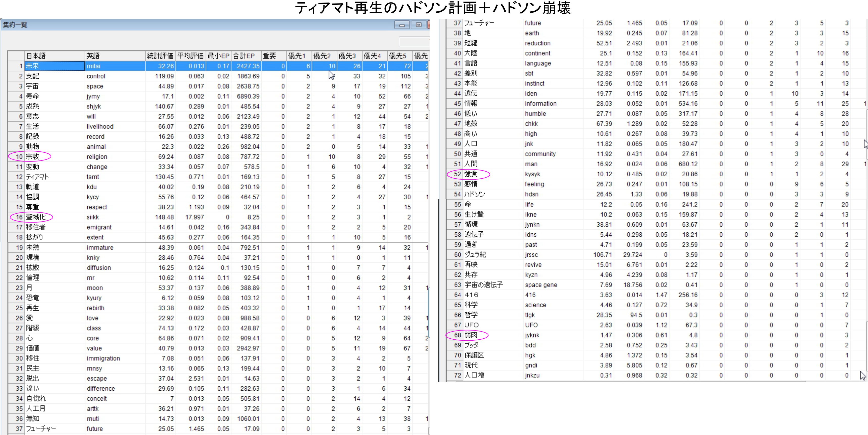This screenshot has width=868, height=435.
Task: Click the 弱肉 cell in row 68
Action: tap(471, 335)
